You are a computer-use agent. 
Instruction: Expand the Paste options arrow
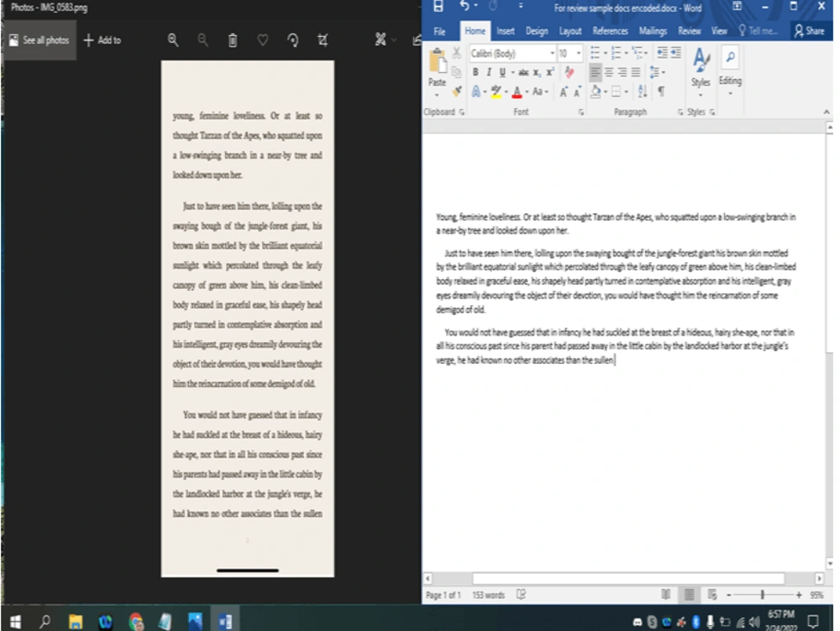tap(437, 95)
